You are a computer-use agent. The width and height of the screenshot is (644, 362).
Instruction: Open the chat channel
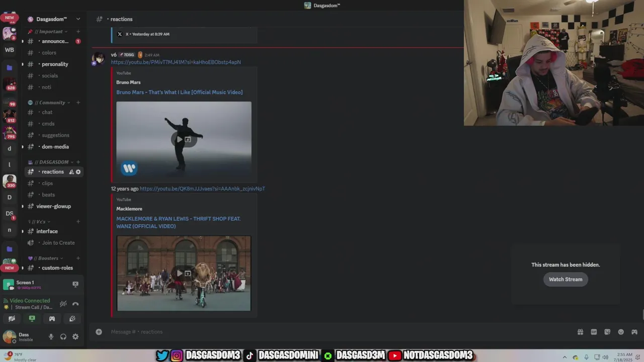click(53, 113)
